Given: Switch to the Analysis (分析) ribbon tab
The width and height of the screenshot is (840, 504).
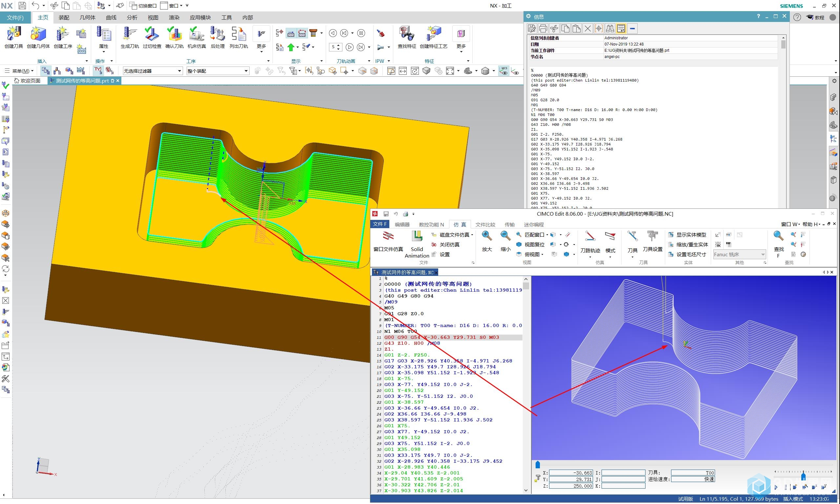Looking at the screenshot, I should (x=132, y=18).
